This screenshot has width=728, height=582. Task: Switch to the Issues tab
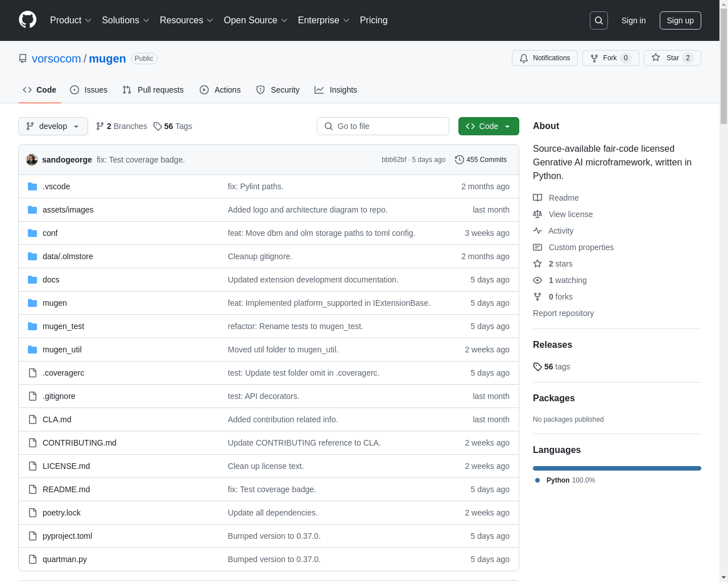(89, 90)
